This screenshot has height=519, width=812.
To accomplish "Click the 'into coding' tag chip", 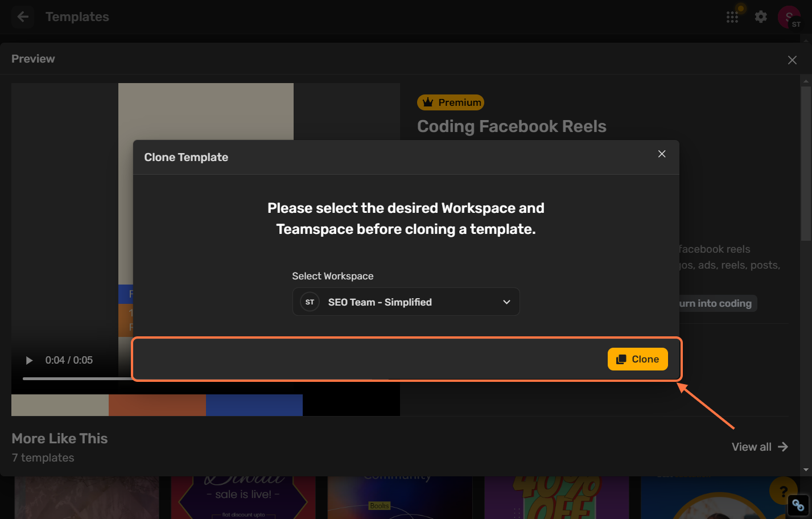I will 718,303.
